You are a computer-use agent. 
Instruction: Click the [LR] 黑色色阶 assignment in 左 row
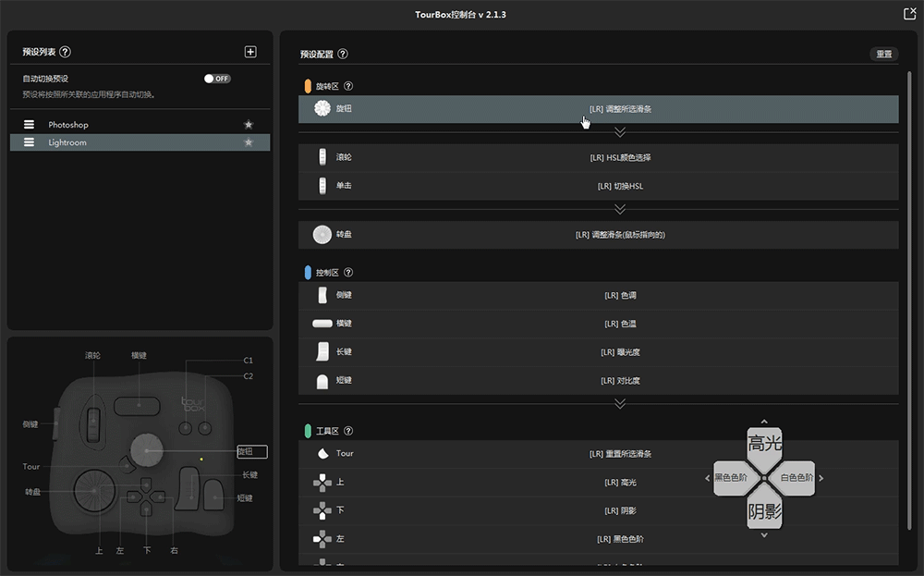point(620,539)
